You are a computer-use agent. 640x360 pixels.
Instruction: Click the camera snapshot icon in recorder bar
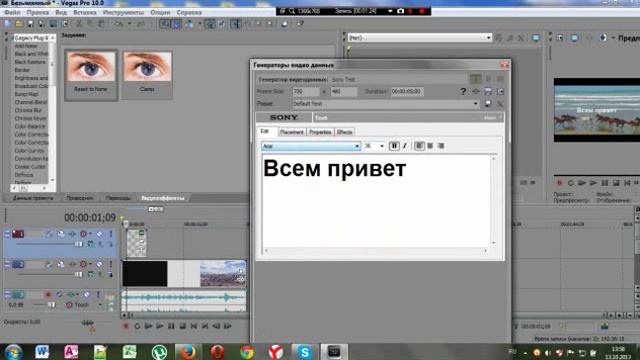tap(400, 11)
